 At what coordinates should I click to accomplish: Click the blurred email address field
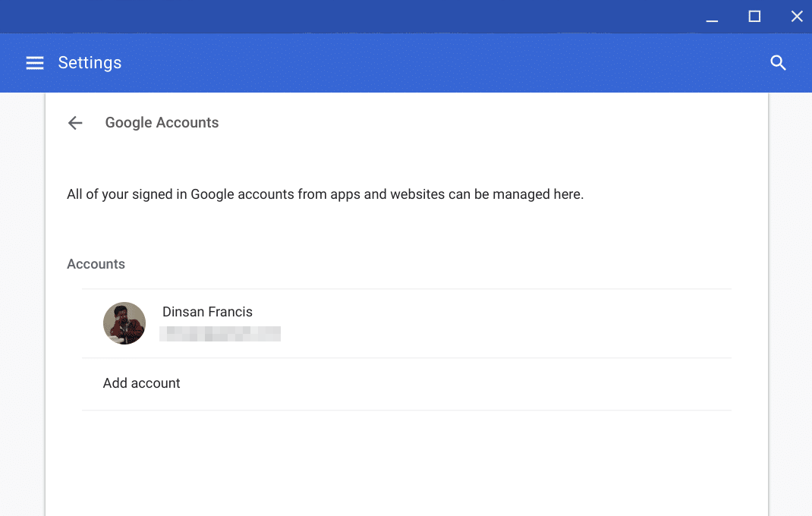[220, 334]
